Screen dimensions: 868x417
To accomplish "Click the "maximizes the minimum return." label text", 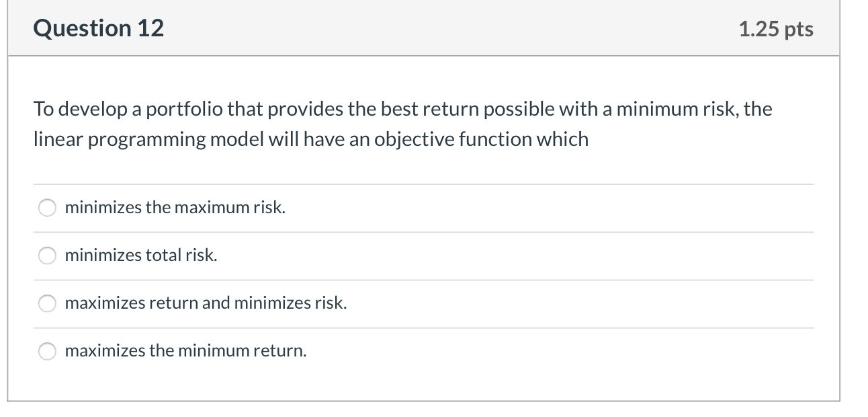I will [186, 351].
